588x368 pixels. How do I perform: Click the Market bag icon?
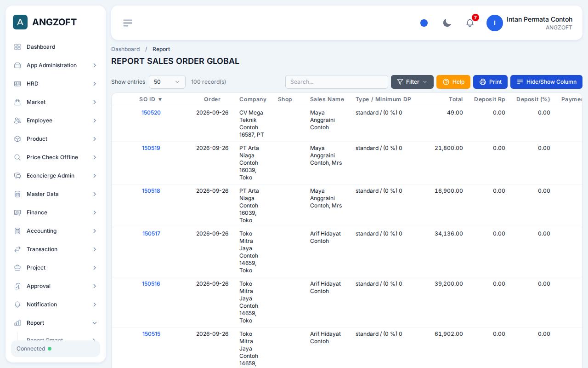17,102
